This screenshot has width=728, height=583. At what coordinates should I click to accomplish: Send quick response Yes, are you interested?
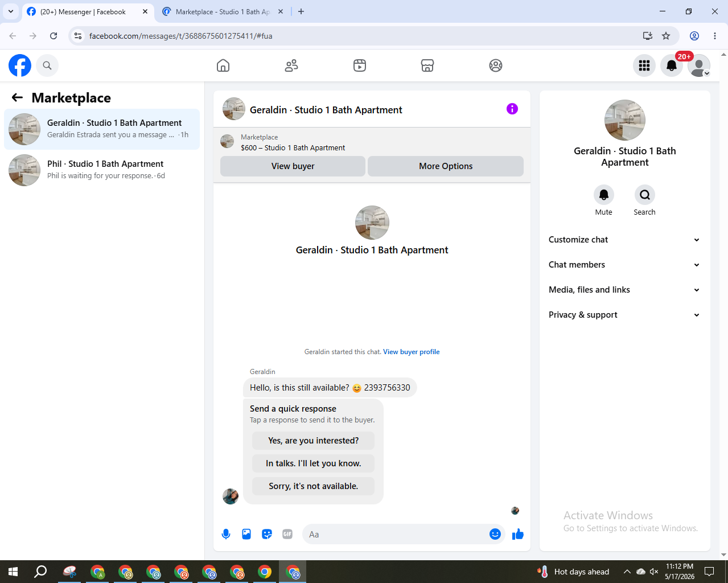(x=314, y=441)
